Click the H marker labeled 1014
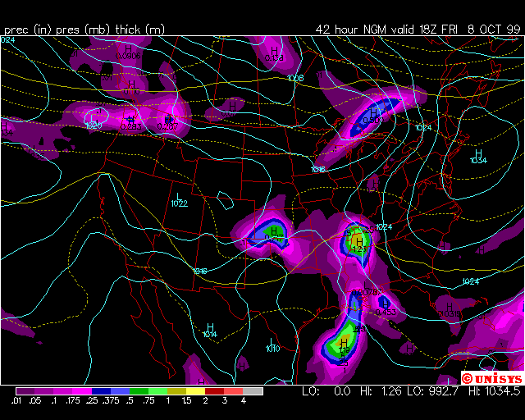Image resolution: width=525 pixels, height=420 pixels. click(210, 328)
